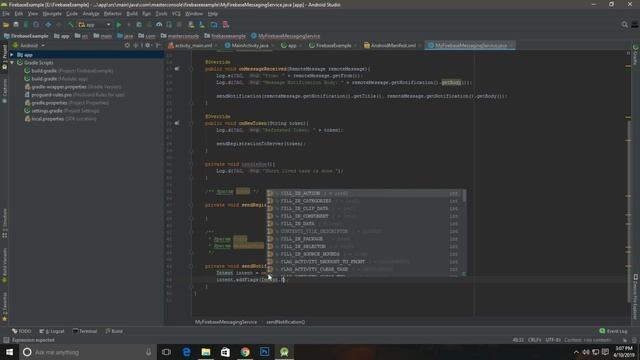
Task: Open the VCS menu
Action: point(176,13)
